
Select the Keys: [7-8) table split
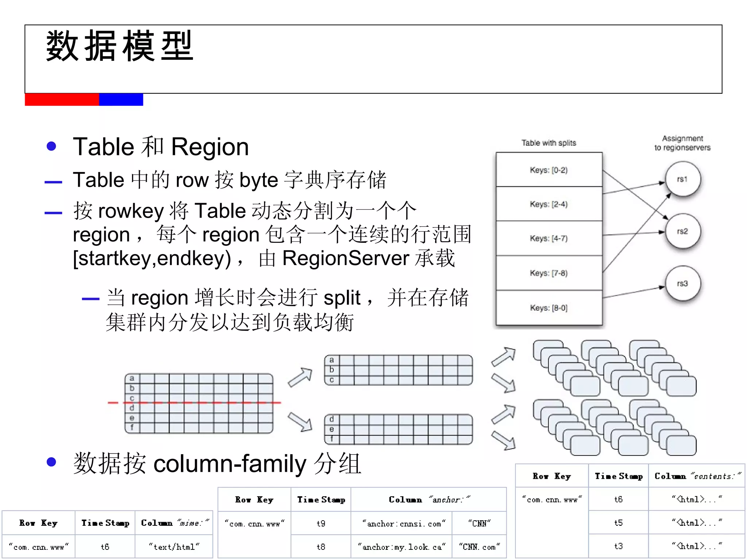(x=549, y=273)
